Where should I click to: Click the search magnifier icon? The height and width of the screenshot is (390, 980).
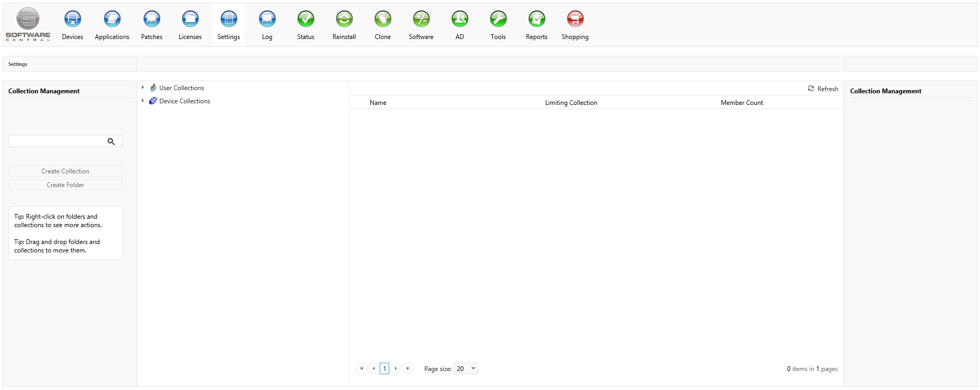click(111, 141)
